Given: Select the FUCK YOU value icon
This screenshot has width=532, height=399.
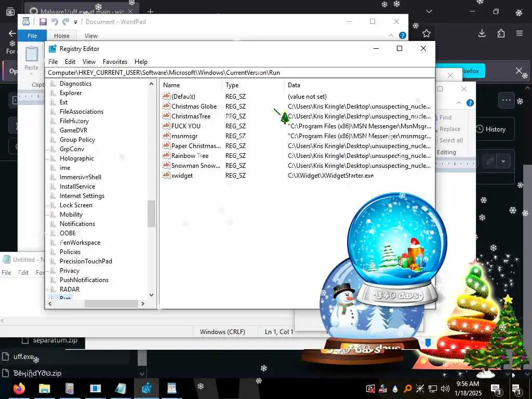Looking at the screenshot, I should click(166, 126).
